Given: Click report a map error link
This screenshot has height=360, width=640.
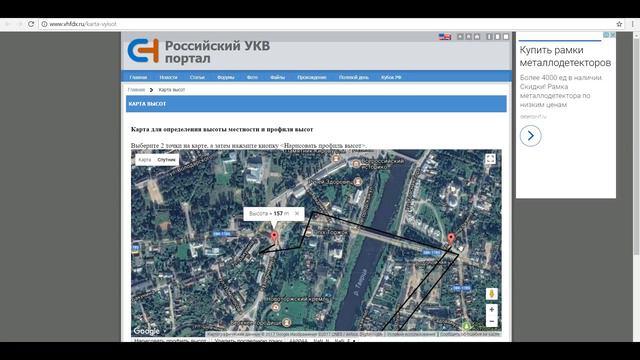Looking at the screenshot, I should click(x=470, y=334).
